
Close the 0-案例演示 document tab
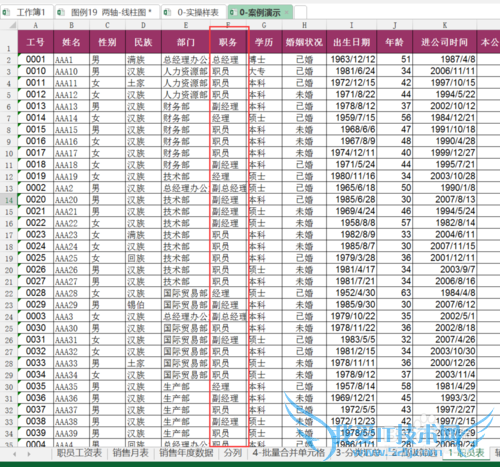(287, 13)
